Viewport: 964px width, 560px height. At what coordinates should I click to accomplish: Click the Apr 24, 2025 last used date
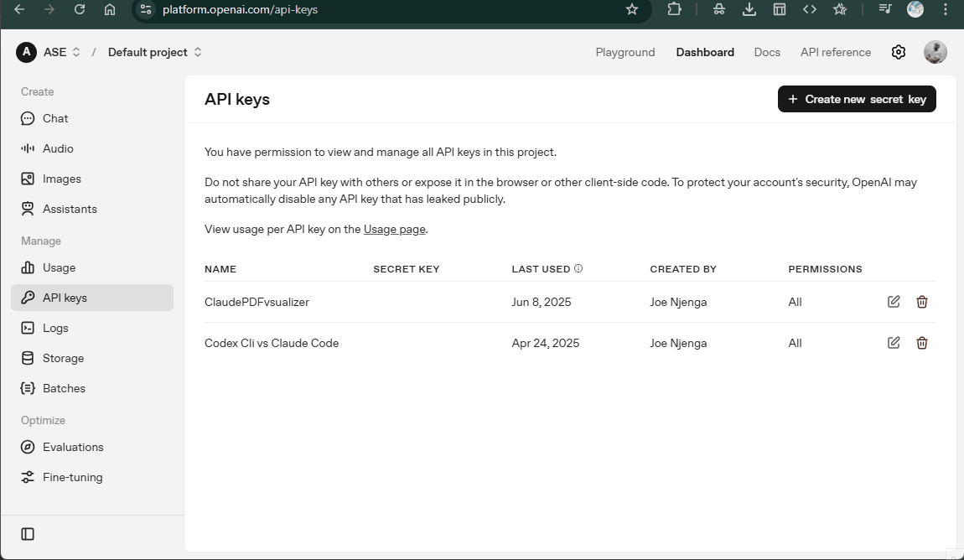pyautogui.click(x=546, y=343)
